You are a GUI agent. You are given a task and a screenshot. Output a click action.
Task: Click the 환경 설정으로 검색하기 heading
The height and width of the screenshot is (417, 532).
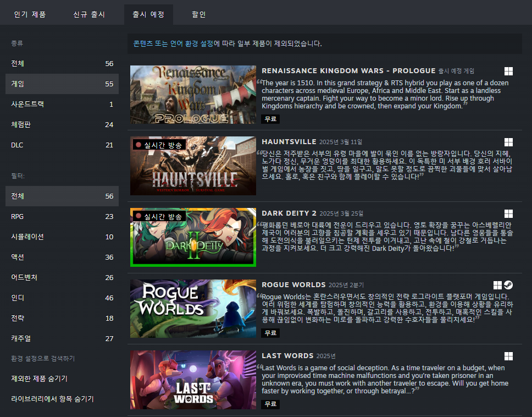43,358
